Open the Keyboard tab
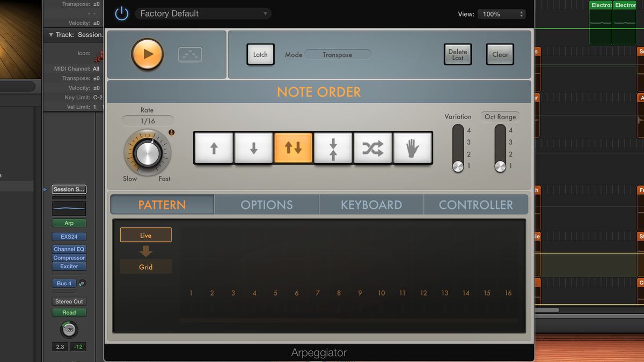The height and width of the screenshot is (362, 644). point(371,204)
